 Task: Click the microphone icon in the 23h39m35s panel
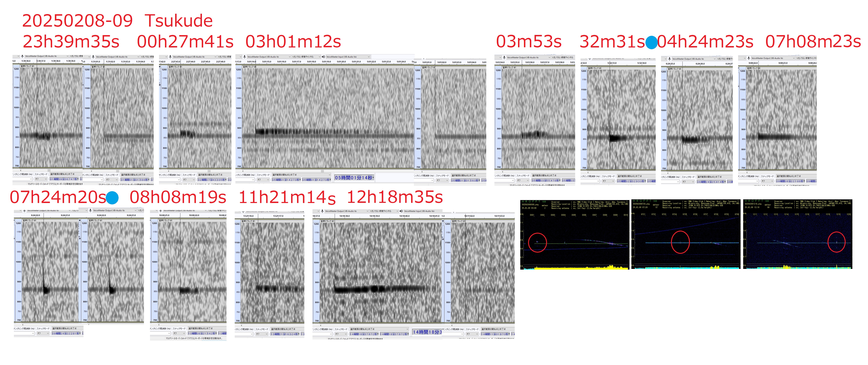click(22, 56)
